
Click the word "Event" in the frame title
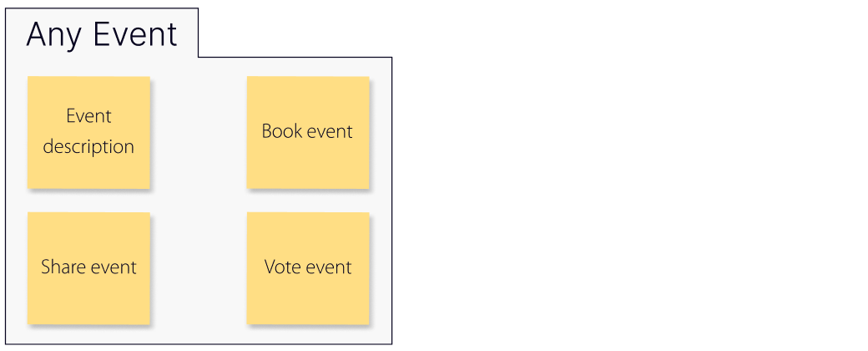[134, 34]
